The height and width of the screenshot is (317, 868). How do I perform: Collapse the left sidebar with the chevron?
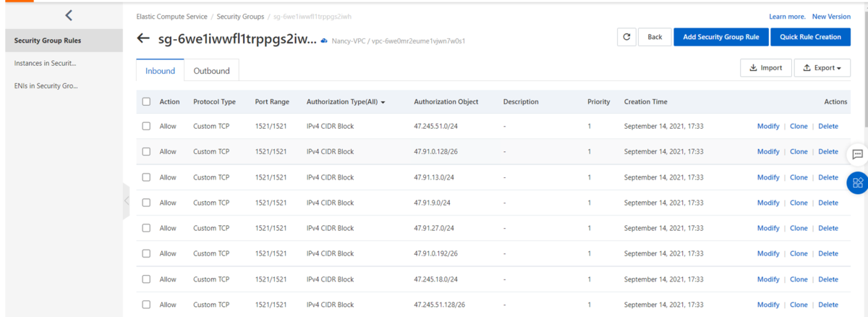(69, 15)
